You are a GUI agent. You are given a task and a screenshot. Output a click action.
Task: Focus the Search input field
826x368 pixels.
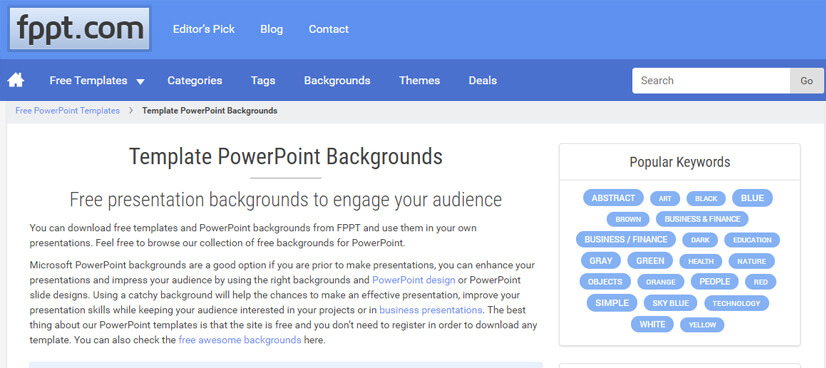coord(711,81)
